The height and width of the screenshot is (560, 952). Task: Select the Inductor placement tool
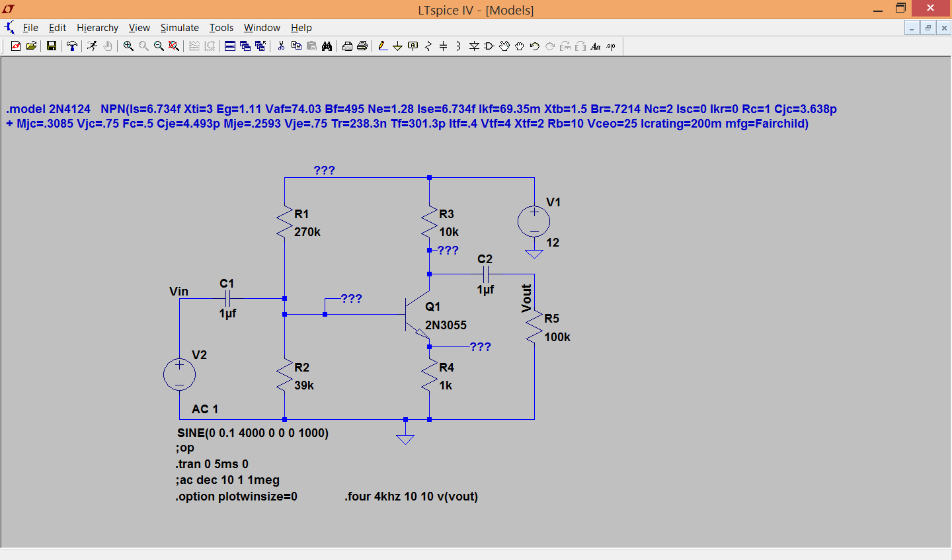click(458, 46)
